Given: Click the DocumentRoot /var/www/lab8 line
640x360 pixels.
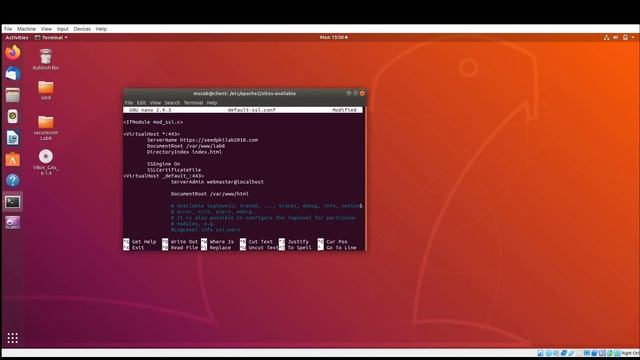Looking at the screenshot, I should (x=186, y=146).
